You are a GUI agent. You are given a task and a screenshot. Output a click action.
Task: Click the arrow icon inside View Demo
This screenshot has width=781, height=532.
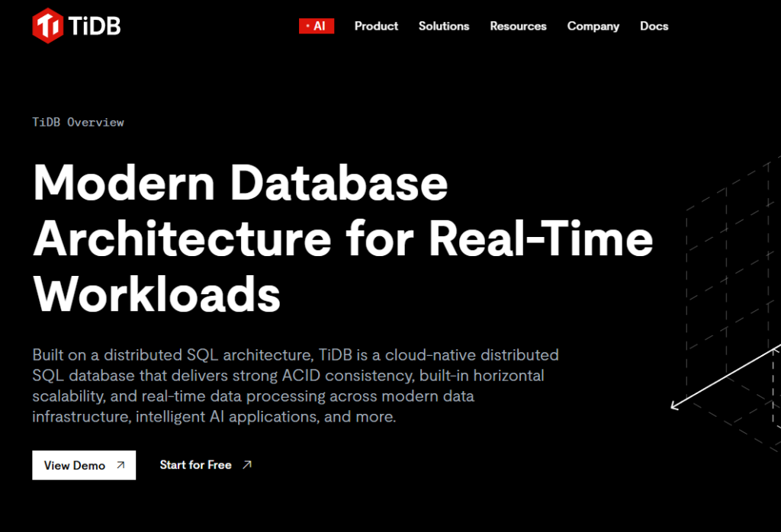[x=121, y=465]
